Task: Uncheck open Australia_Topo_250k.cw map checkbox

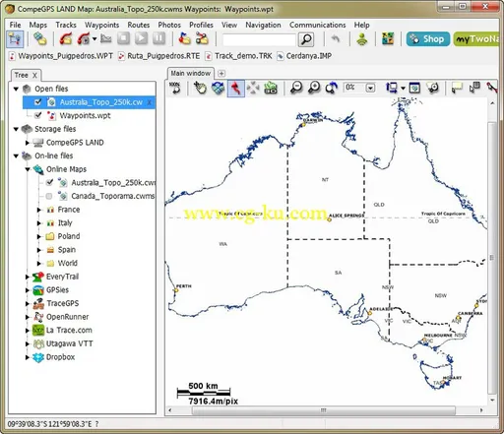Action: 38,102
